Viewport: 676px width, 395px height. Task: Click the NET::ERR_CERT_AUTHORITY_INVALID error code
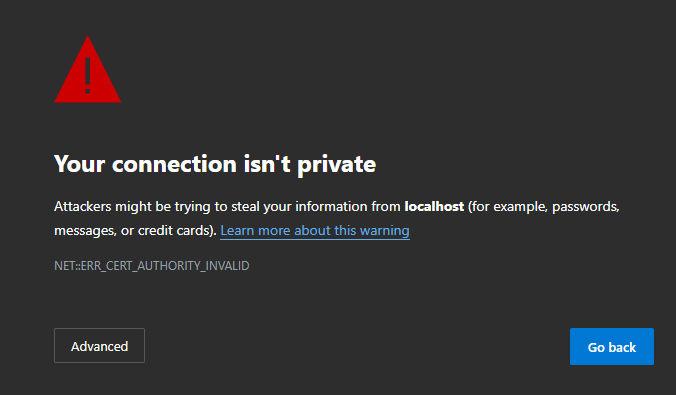[x=152, y=266]
